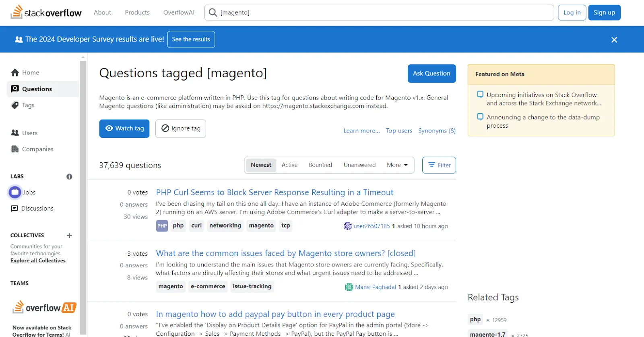
Task: Toggle Watch tag for magento
Action: [x=124, y=128]
